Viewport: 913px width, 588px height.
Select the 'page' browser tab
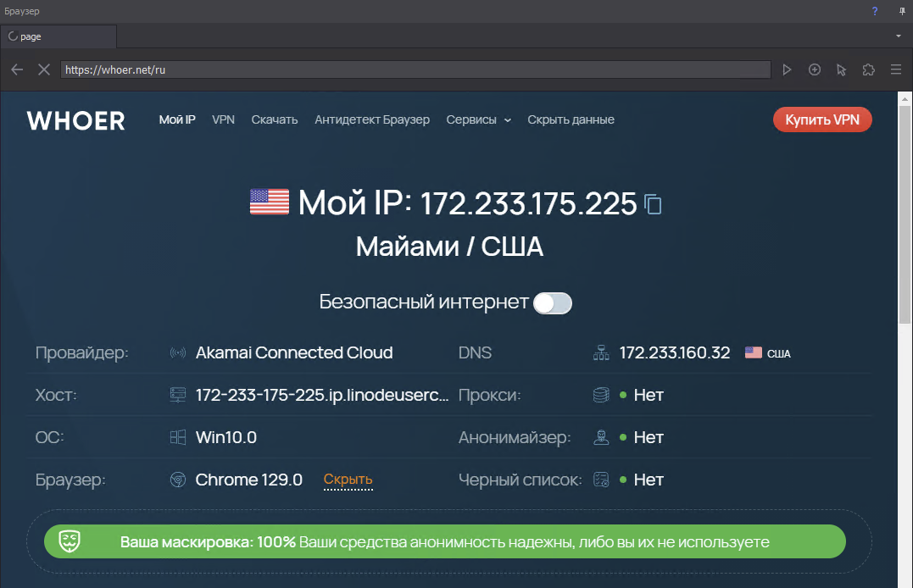[58, 36]
